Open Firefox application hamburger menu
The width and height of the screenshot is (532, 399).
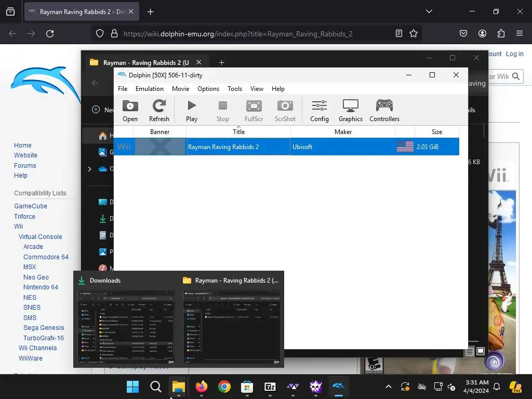[520, 33]
